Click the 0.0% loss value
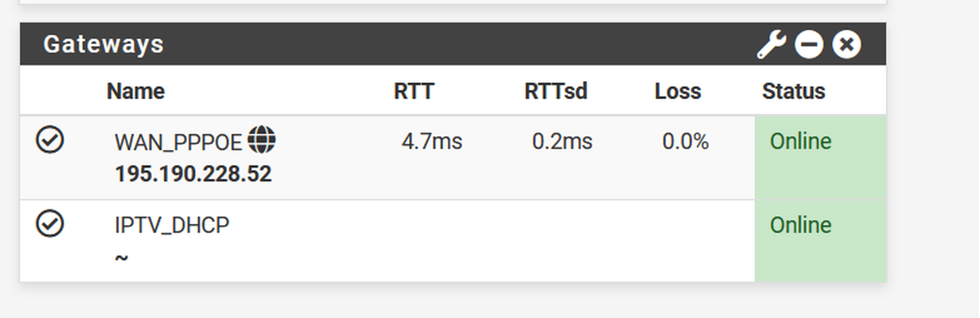Image resolution: width=980 pixels, height=318 pixels. [685, 142]
